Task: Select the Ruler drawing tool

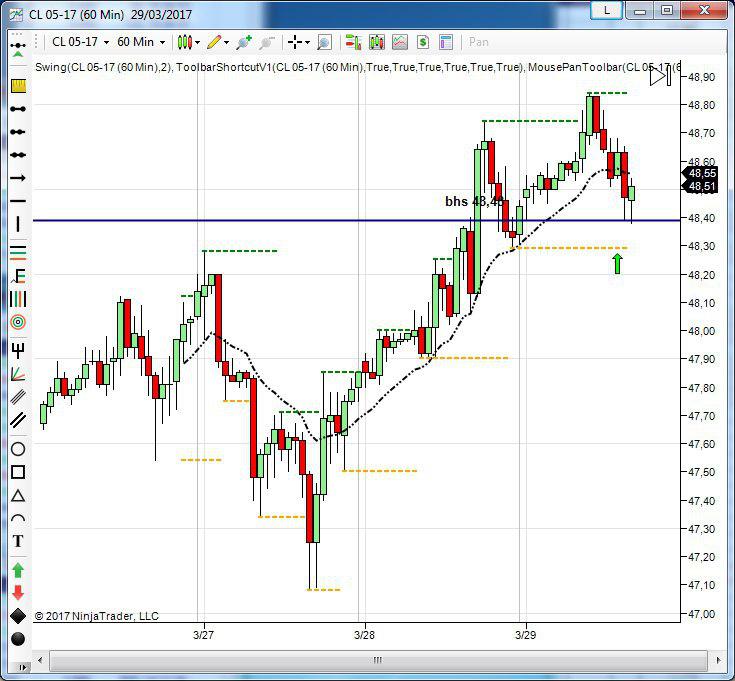Action: point(18,87)
